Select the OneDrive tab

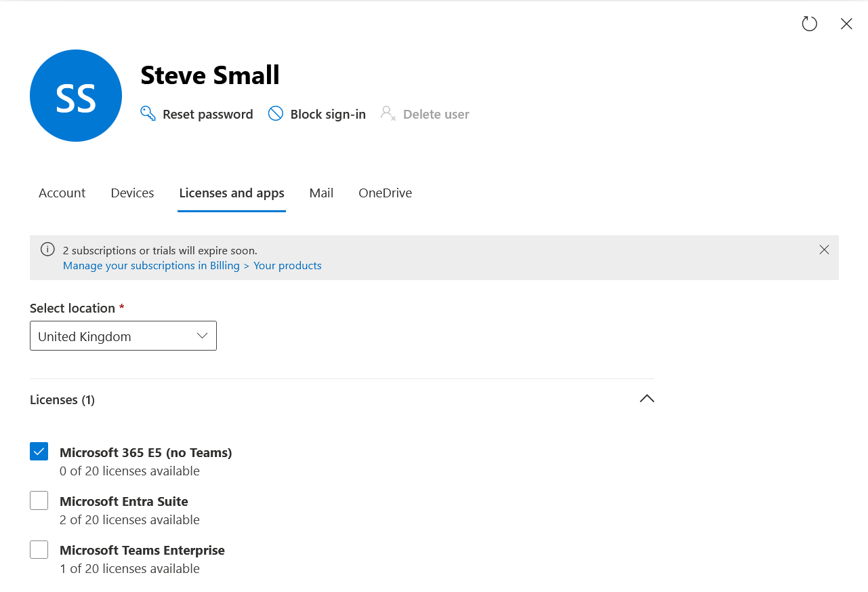click(385, 193)
